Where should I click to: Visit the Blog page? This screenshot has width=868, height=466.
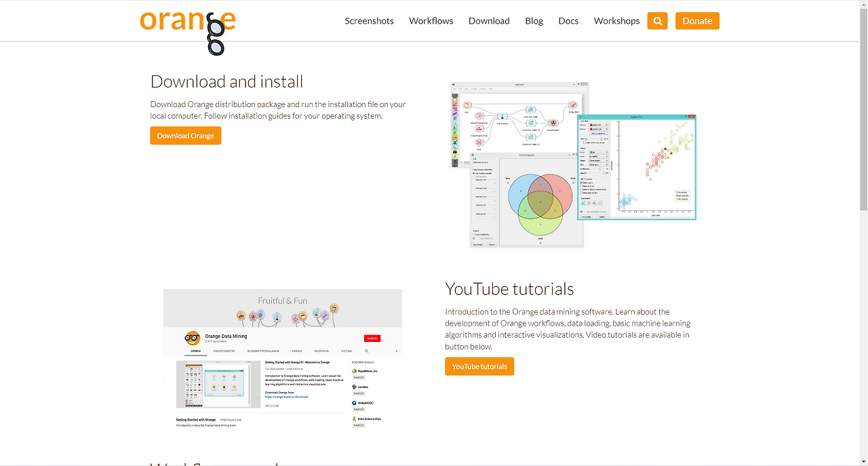[x=534, y=21]
